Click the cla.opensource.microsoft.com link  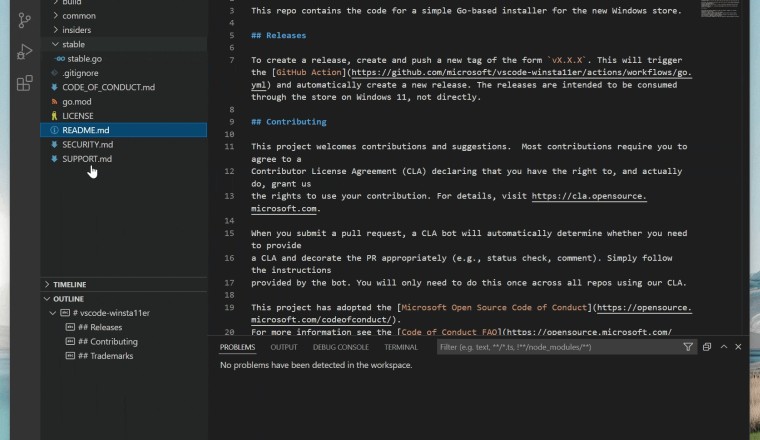tap(589, 196)
